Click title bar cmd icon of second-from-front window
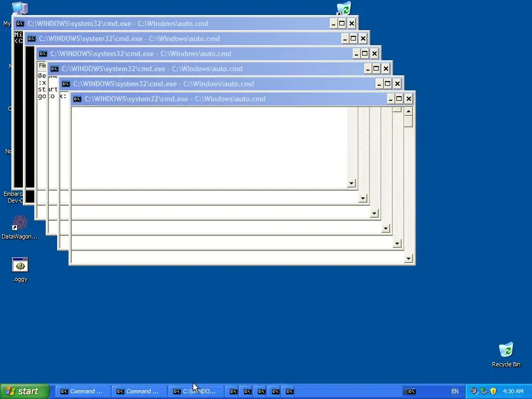The width and height of the screenshot is (532, 399). [x=66, y=84]
